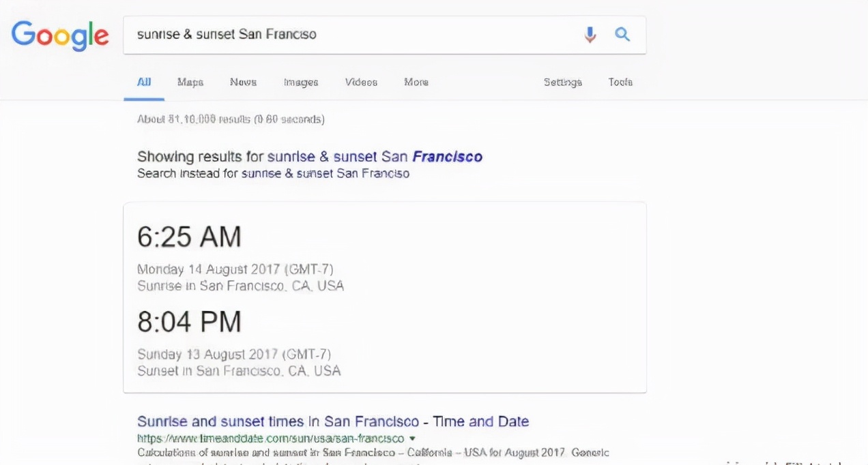
Task: Click the 8:04 PM sunset time
Action: (189, 322)
